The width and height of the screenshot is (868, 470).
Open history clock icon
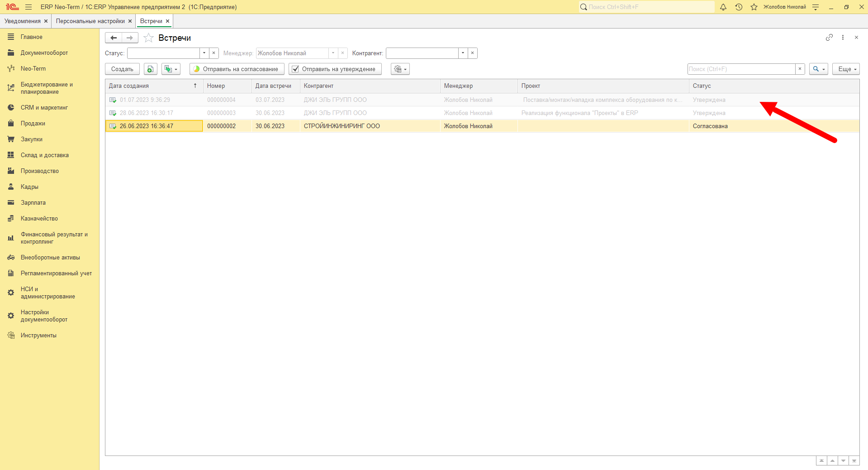[739, 7]
